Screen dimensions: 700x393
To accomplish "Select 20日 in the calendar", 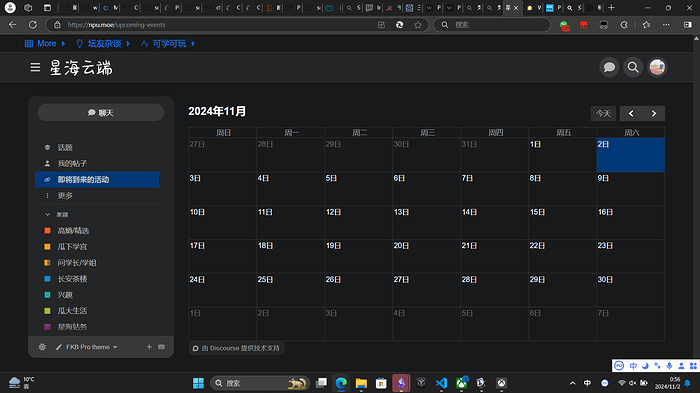I will pos(426,256).
